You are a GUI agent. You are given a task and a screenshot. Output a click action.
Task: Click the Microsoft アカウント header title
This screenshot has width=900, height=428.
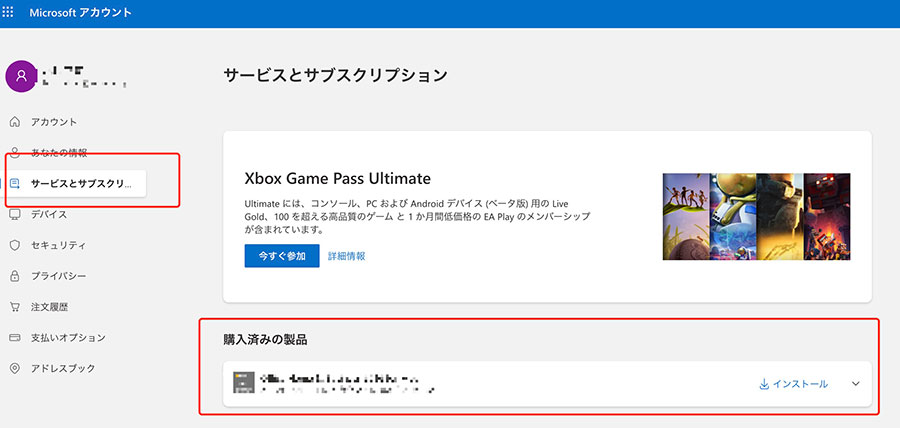click(x=84, y=12)
